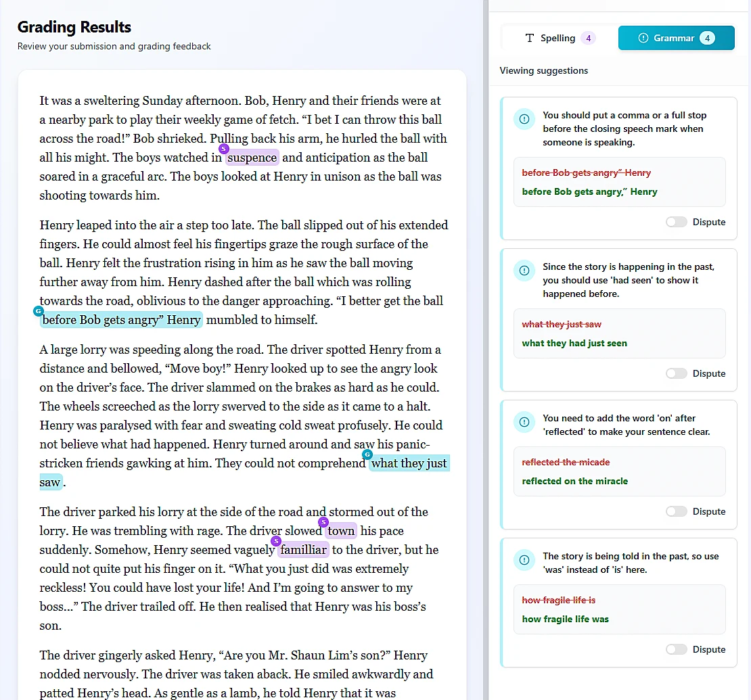This screenshot has height=700, width=751.
Task: Click the correction 'reflected on the miracle'
Action: point(574,481)
